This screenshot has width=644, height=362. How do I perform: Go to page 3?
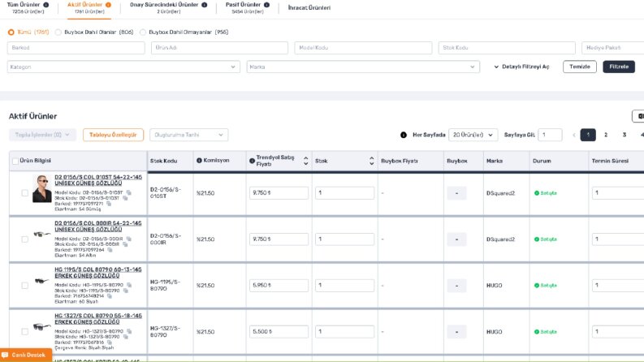point(625,135)
